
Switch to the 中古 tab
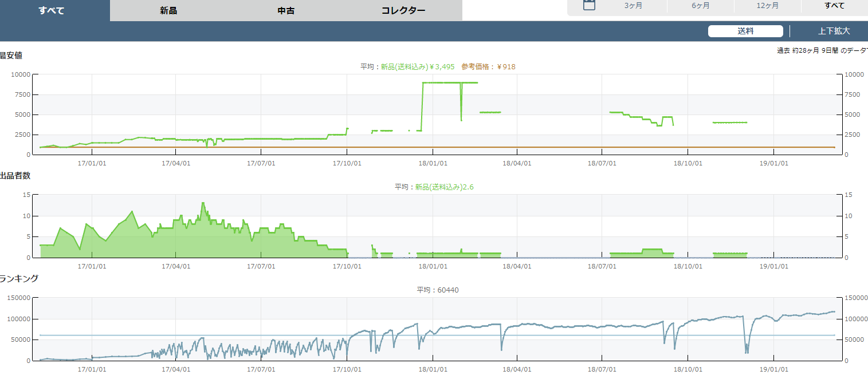click(286, 11)
